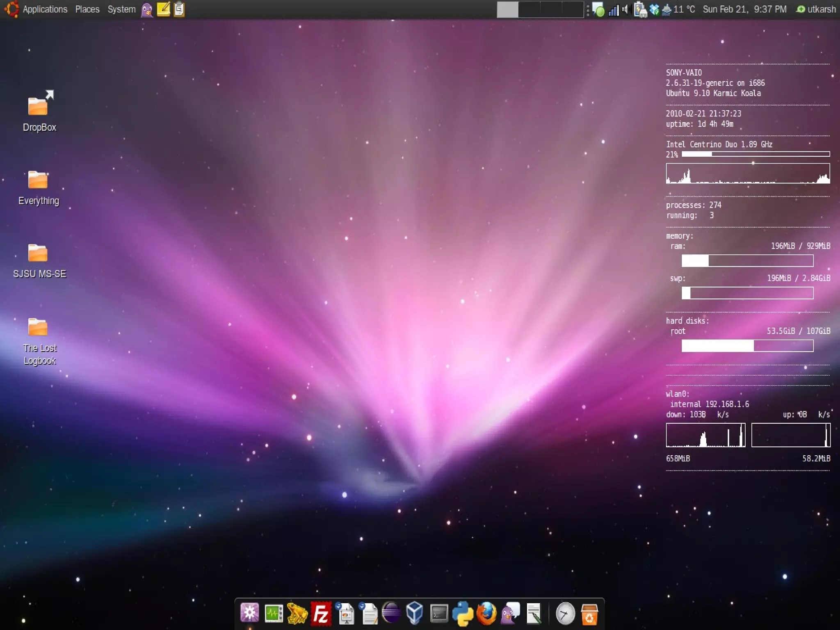Switch to the second workspace
Screen dimensions: 840x630
click(529, 9)
